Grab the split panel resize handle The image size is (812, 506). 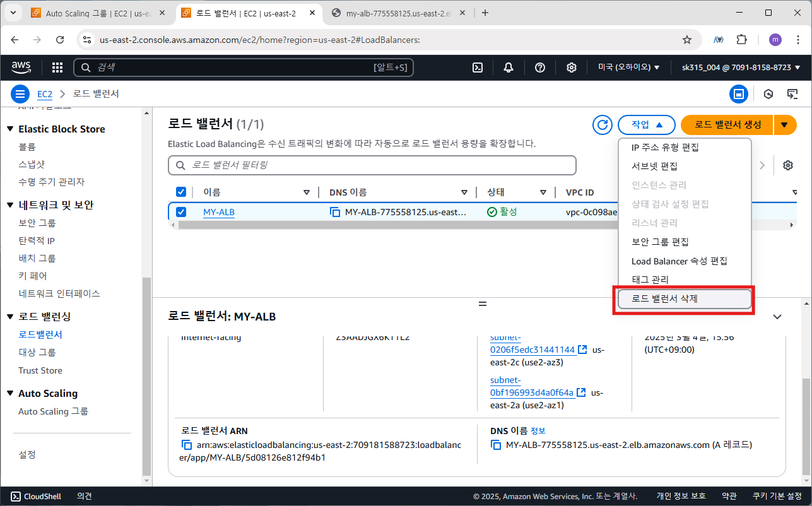[483, 304]
